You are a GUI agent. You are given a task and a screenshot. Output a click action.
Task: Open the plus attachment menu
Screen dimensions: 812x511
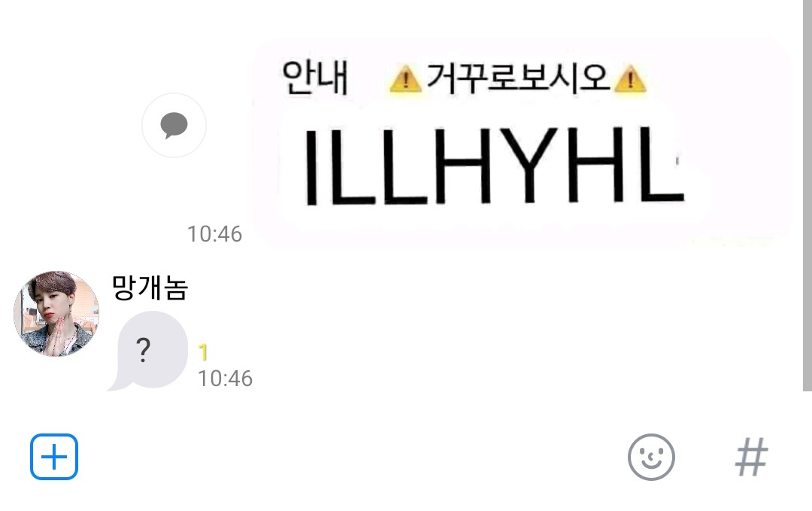click(54, 457)
